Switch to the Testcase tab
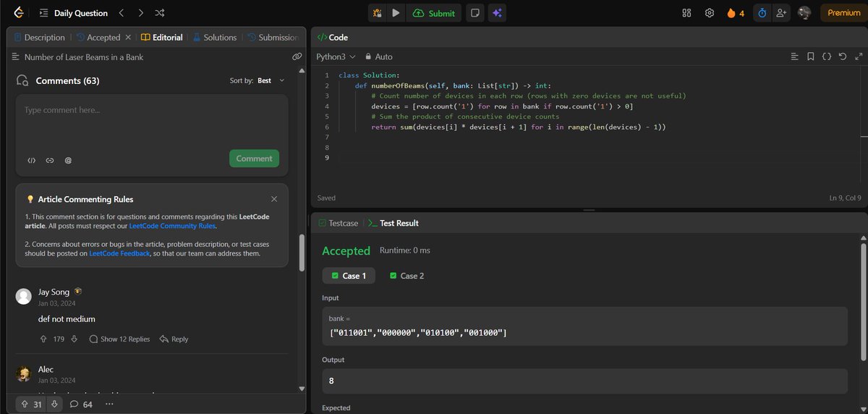Screen dimensions: 868x414 pyautogui.click(x=339, y=223)
